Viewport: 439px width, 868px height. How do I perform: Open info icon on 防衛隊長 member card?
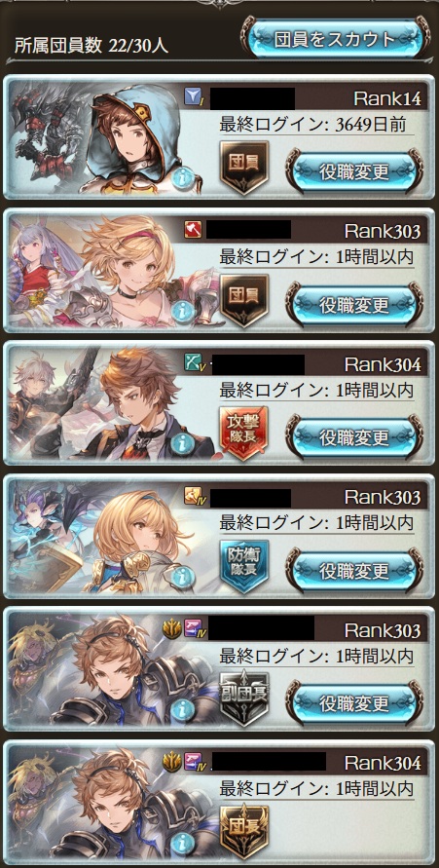[182, 577]
